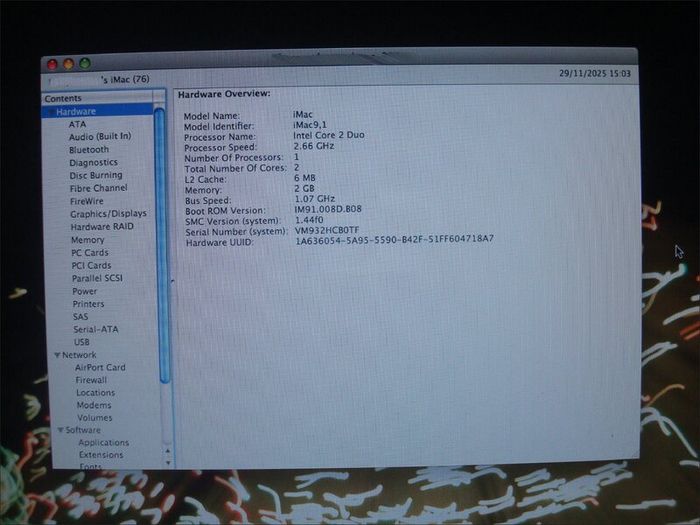Select Modems entry
This screenshot has height=525, width=700.
94,405
